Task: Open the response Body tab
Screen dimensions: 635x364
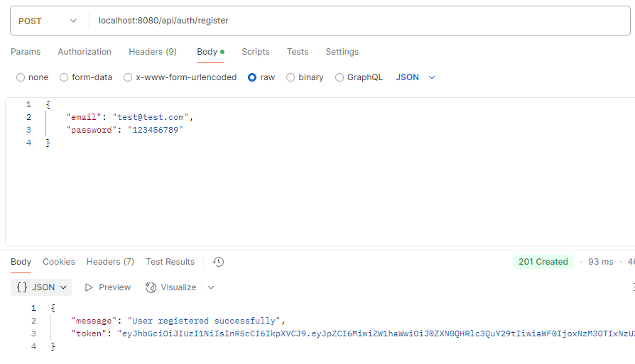Action: 21,262
